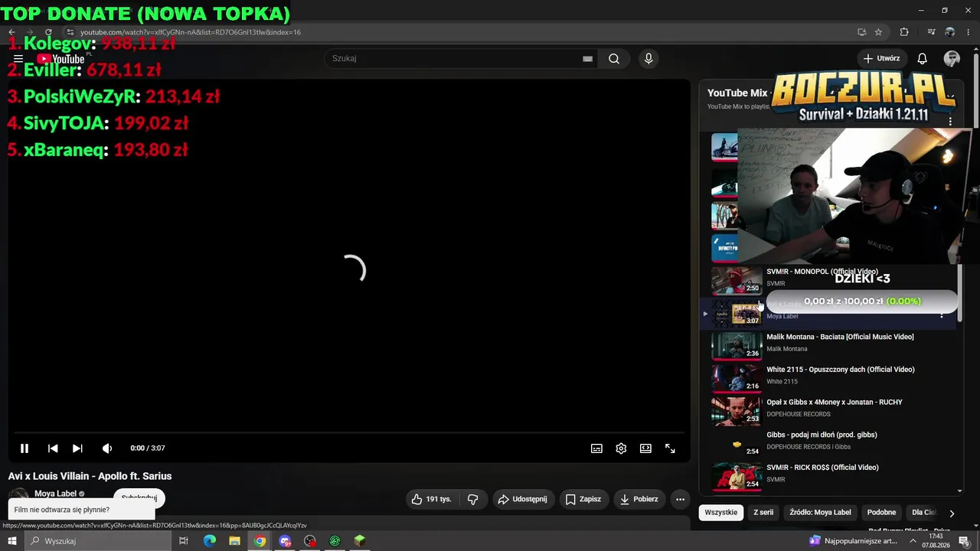
Task: Open the YouTube account avatar menu
Action: click(952, 58)
